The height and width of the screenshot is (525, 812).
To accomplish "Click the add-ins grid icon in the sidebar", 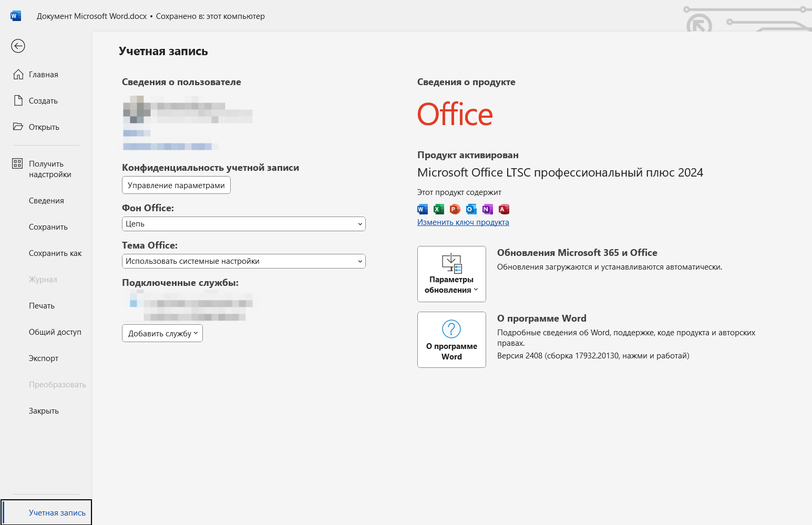I will click(x=17, y=163).
